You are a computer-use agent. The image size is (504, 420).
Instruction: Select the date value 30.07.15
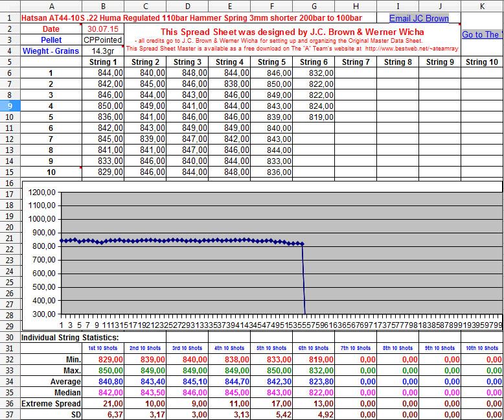tap(103, 29)
